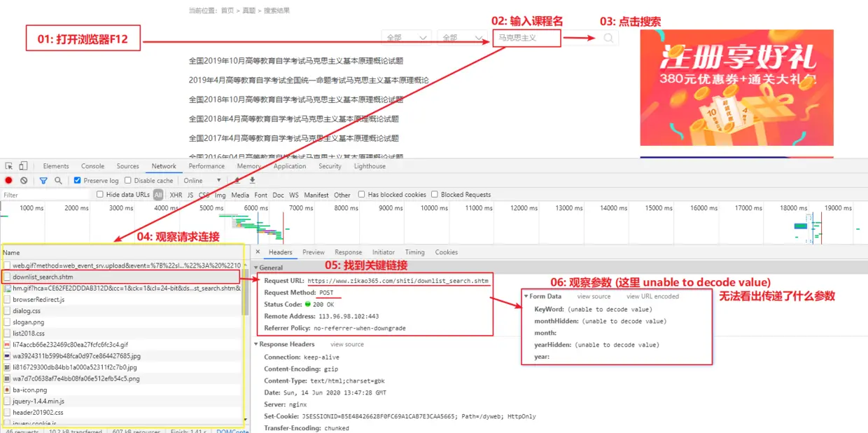Check the Blocked Requests filter
The width and height of the screenshot is (868, 433).
pyautogui.click(x=435, y=195)
